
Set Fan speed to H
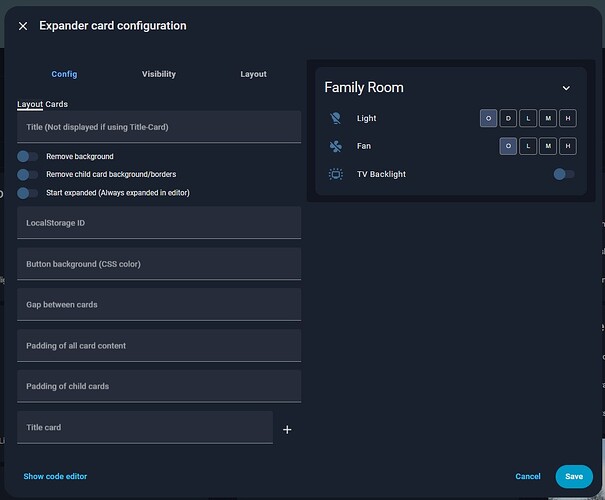tap(568, 146)
